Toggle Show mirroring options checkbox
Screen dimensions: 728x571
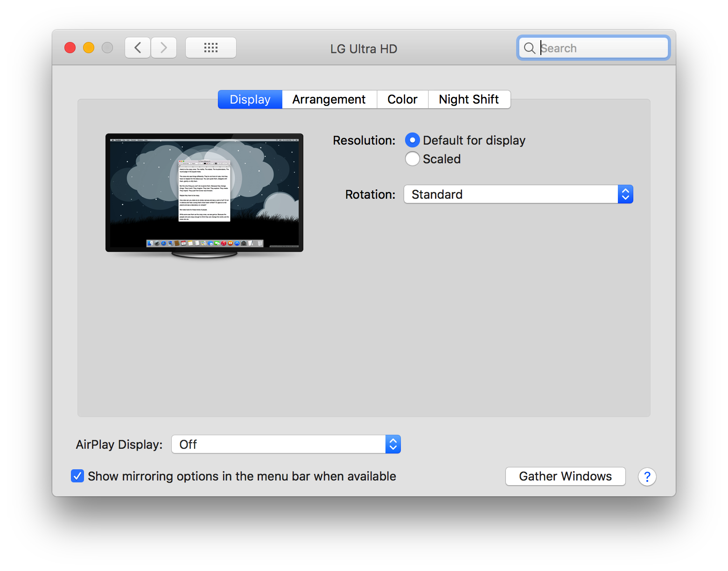tap(77, 476)
